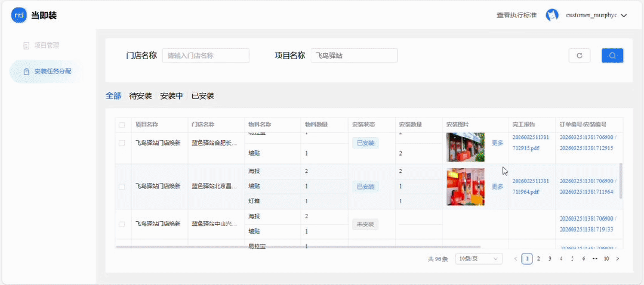Viewport: 644px width, 285px height.
Task: Check the row for 蓝色驿站中山兴 store
Action: pyautogui.click(x=122, y=224)
